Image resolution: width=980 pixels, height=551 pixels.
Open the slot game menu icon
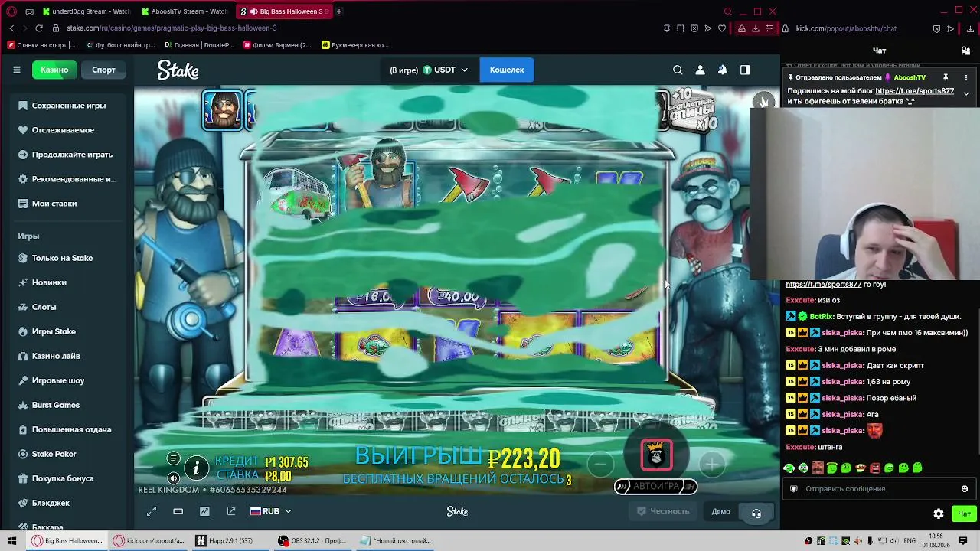pyautogui.click(x=174, y=458)
